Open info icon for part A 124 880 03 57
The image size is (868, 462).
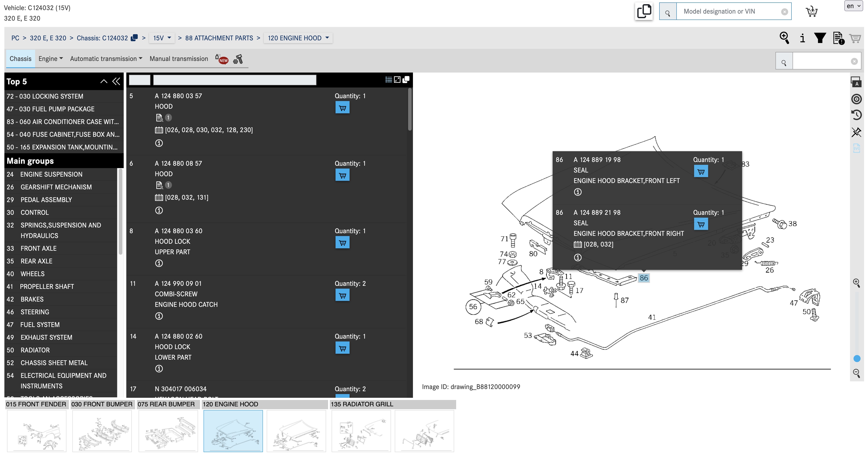tap(159, 143)
